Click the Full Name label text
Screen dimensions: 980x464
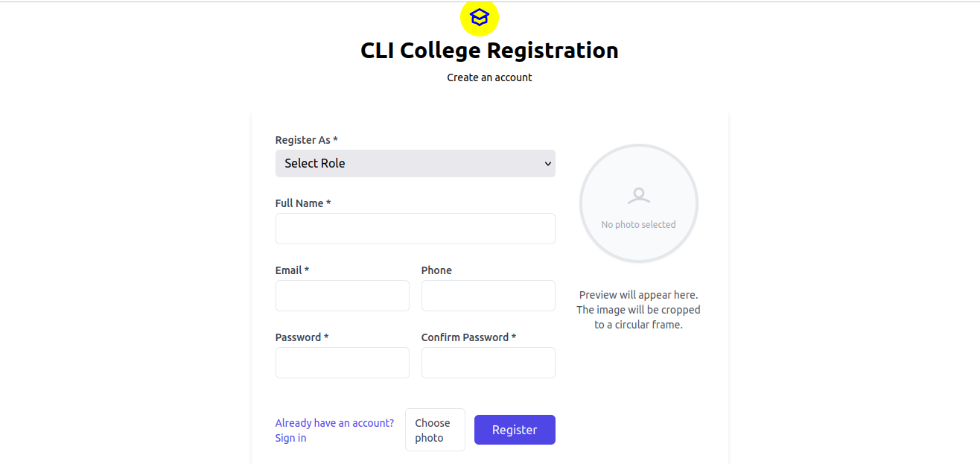coord(302,203)
